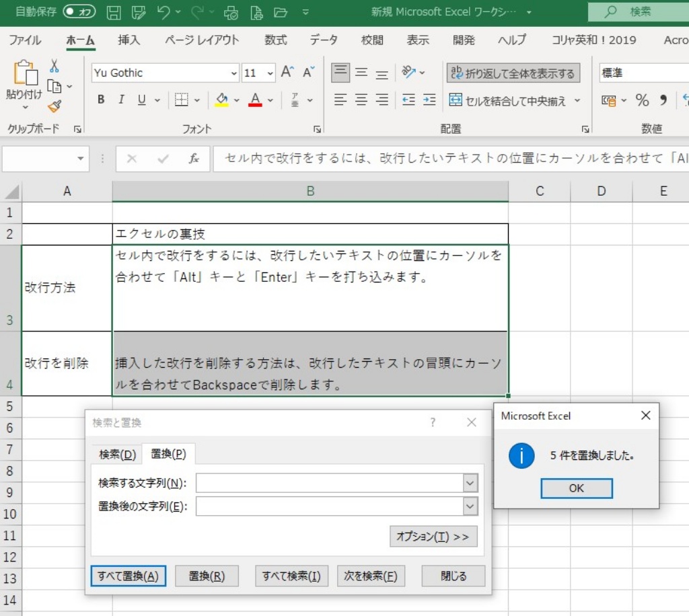
Task: Click the Middle Align icon
Action: click(x=361, y=73)
